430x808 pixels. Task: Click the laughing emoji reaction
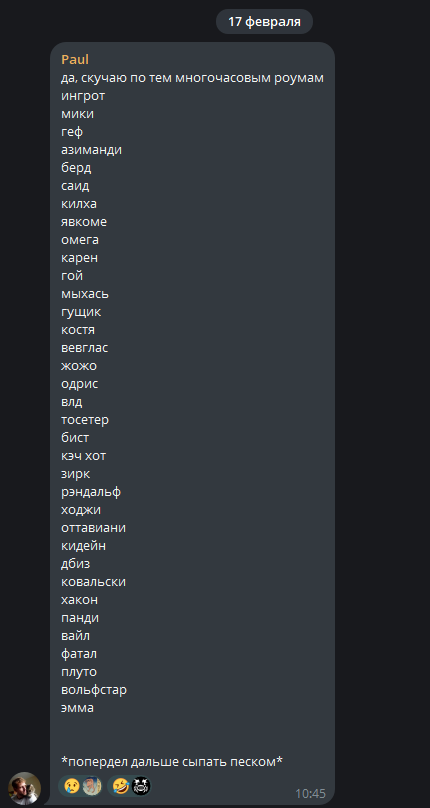[x=120, y=786]
